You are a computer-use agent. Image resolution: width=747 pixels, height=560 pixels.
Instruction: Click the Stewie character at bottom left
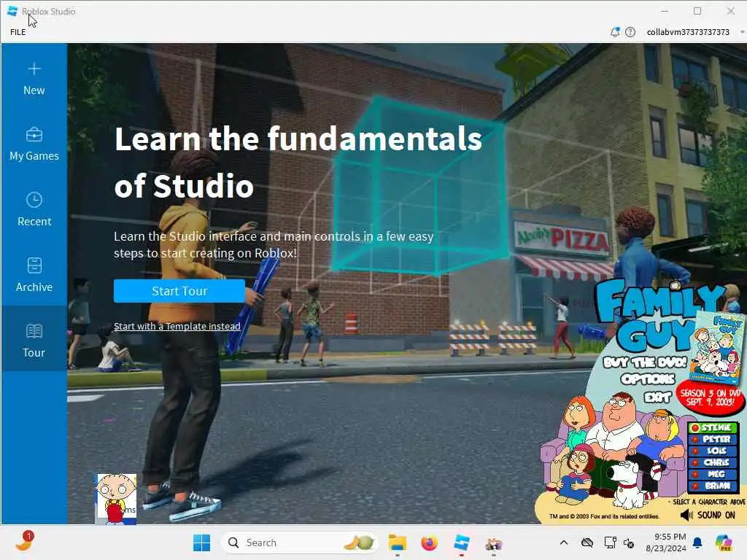pyautogui.click(x=116, y=499)
